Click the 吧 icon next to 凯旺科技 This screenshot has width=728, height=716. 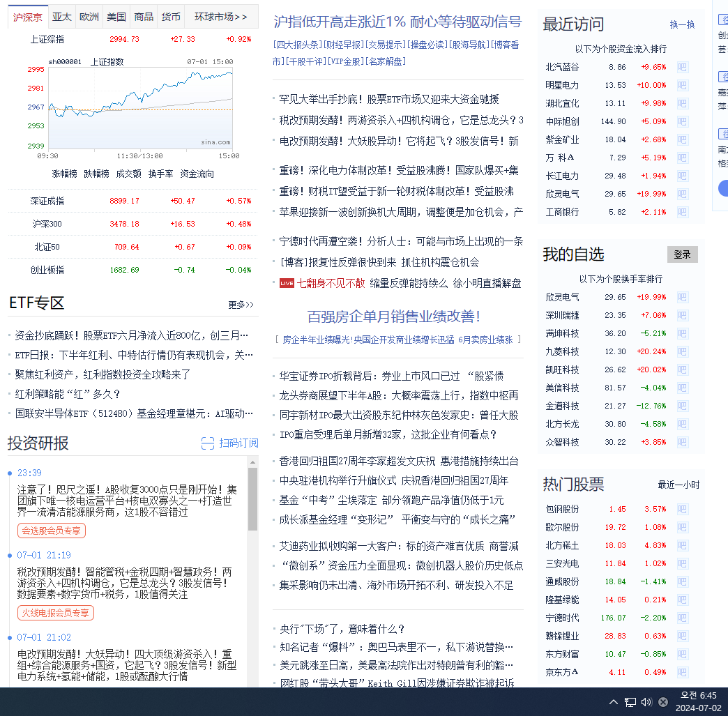682,370
